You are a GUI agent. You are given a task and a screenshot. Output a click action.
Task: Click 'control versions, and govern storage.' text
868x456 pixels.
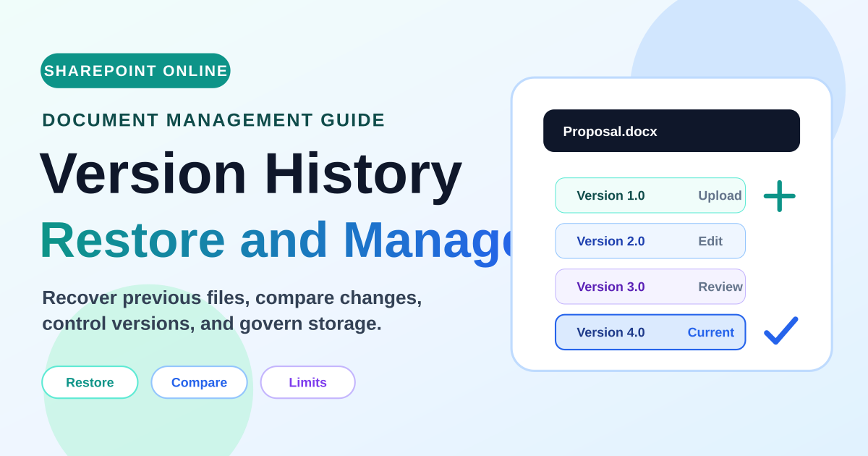tap(212, 324)
